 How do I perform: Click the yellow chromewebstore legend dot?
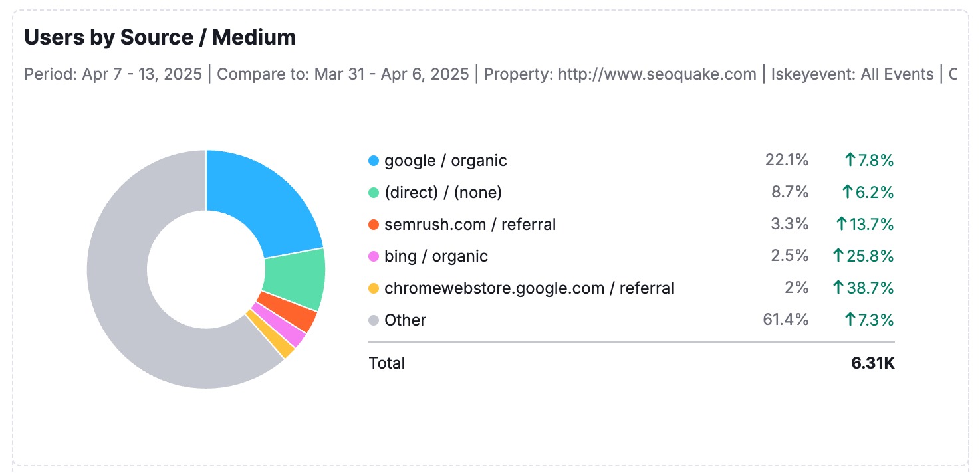[x=374, y=288]
